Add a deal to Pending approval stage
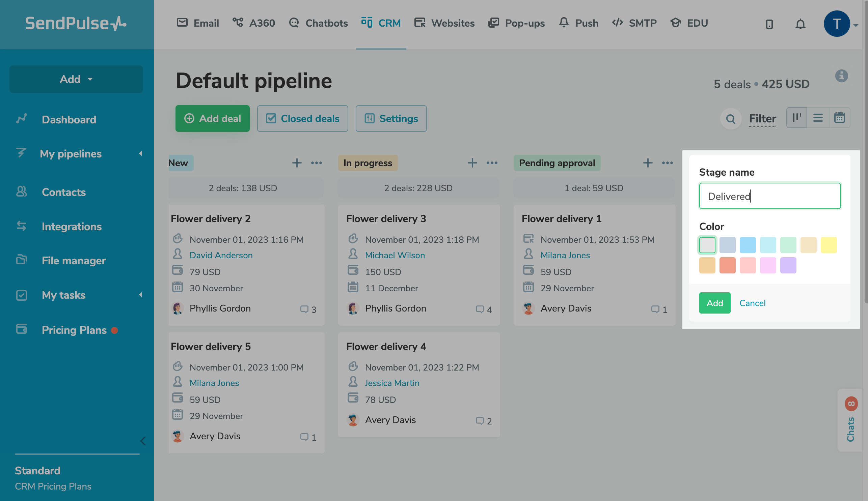Screen dimensions: 868x501 (x=648, y=163)
